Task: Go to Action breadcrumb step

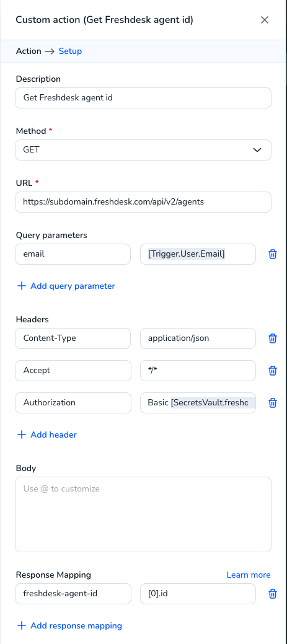Action: [x=29, y=51]
